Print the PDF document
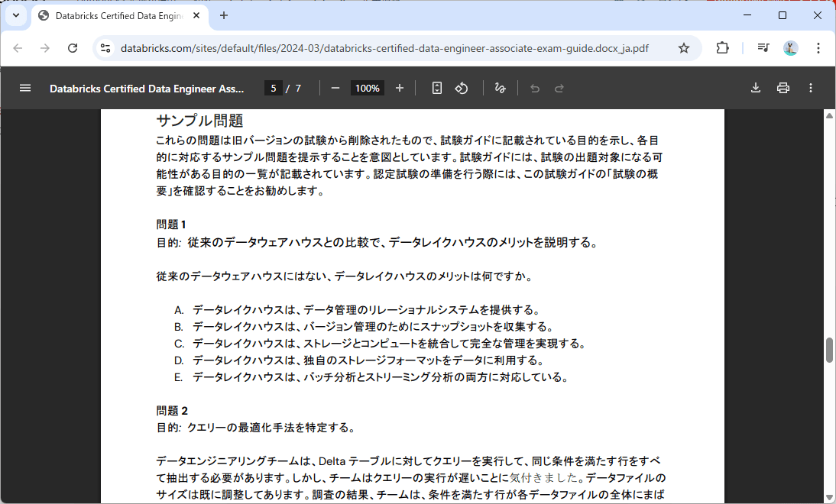836x504 pixels. (x=783, y=88)
